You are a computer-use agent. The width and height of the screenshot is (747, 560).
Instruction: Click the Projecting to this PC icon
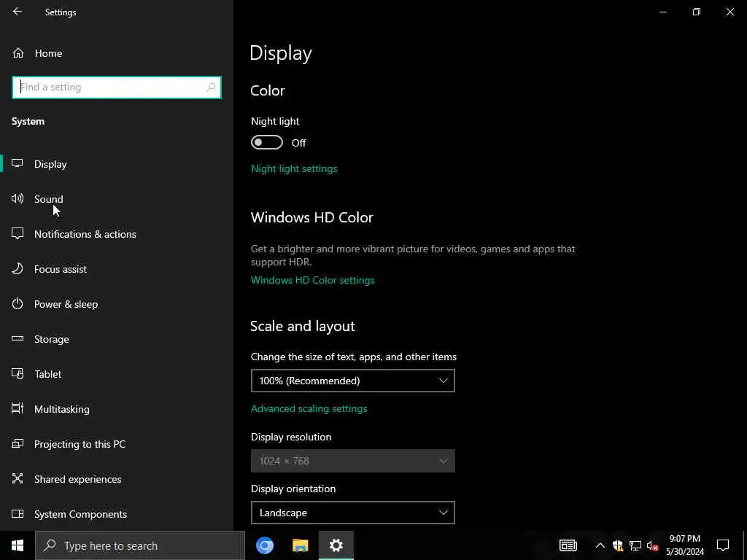tap(18, 443)
